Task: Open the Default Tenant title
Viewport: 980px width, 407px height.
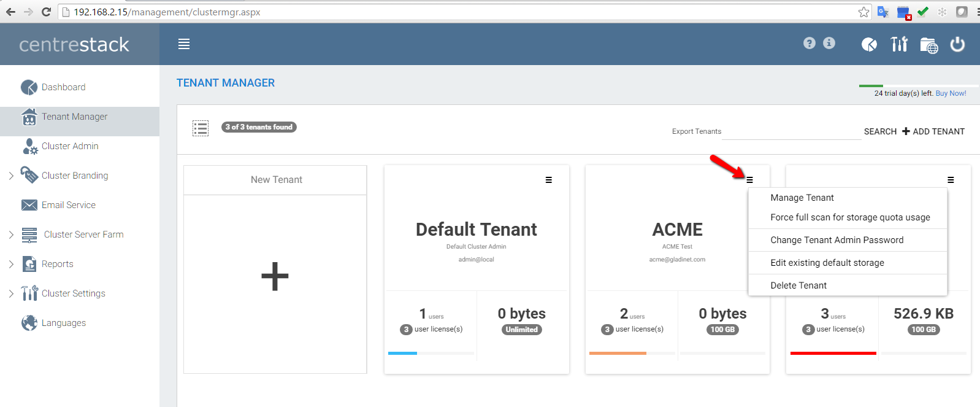Action: click(x=477, y=230)
